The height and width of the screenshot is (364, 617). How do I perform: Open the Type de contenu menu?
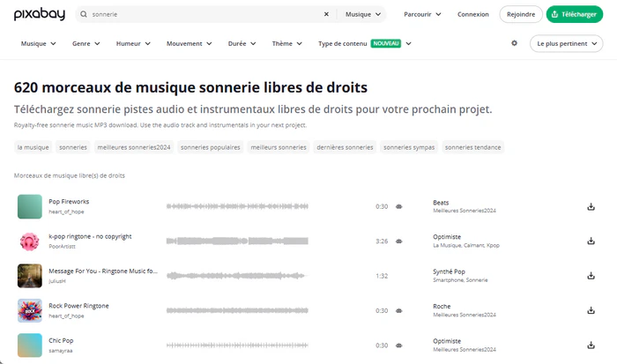pyautogui.click(x=365, y=43)
